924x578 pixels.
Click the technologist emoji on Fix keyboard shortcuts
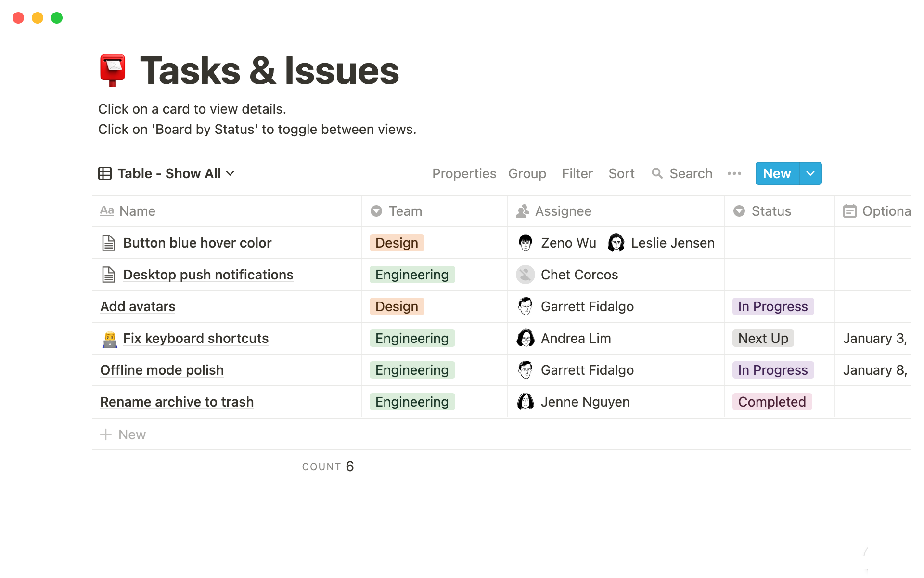(110, 339)
